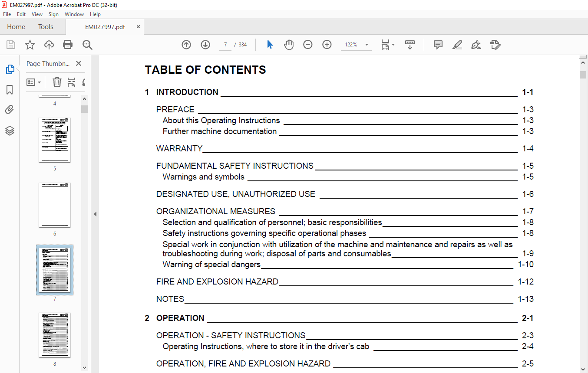Click the Save file icon
This screenshot has height=373, width=588.
11,45
